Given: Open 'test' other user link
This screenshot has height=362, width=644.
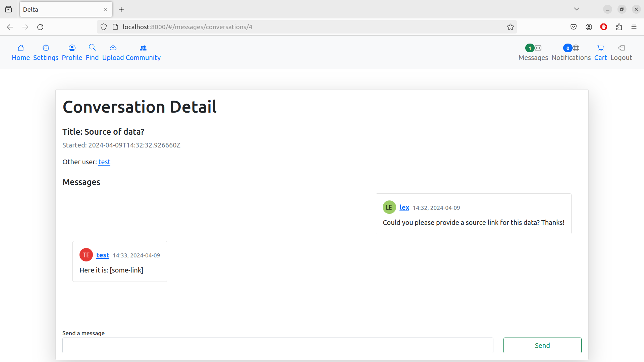Looking at the screenshot, I should [104, 162].
